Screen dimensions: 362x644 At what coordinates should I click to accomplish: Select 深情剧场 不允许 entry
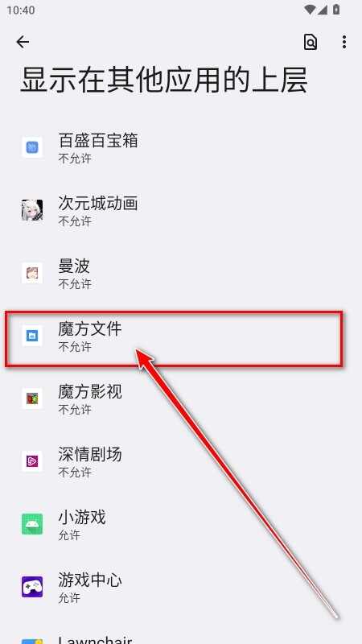(x=181, y=462)
